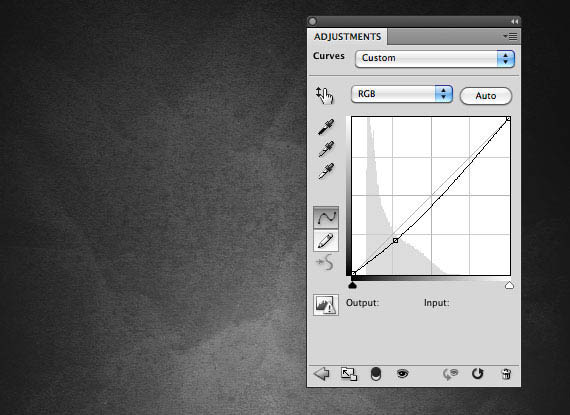Select the pencil draw curve tool
Image resolution: width=570 pixels, height=415 pixels.
(326, 240)
